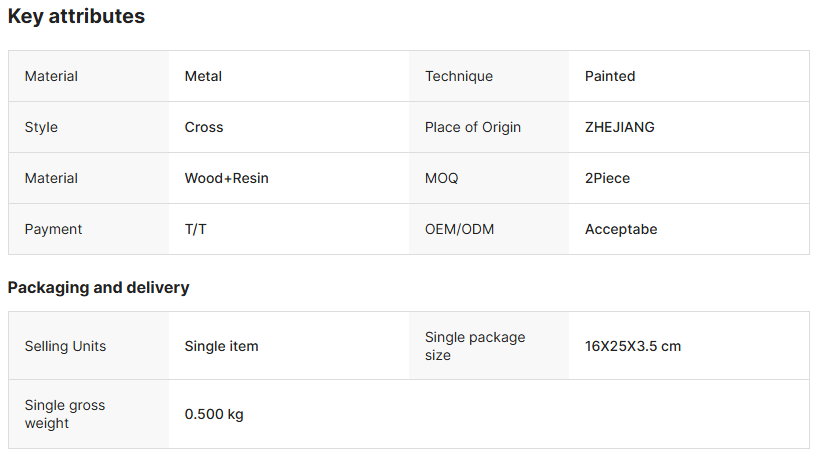This screenshot has height=463, width=818.
Task: Select the T/T payment value
Action: (x=196, y=229)
